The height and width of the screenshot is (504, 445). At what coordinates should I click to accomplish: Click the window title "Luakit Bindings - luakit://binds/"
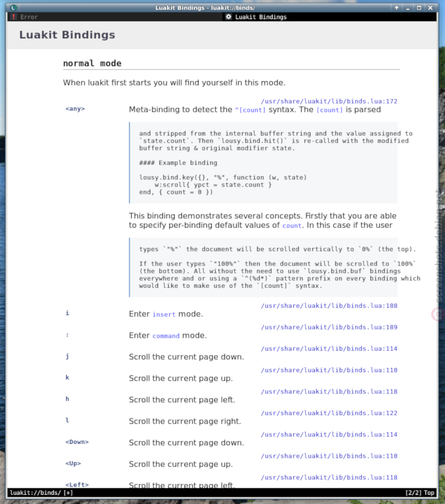(205, 8)
